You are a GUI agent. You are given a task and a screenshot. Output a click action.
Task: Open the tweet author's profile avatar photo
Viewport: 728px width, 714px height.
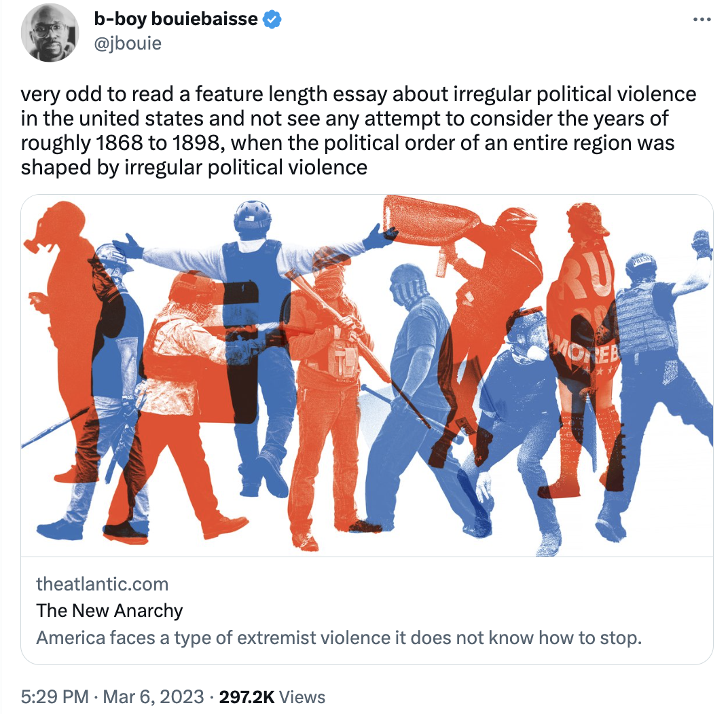[50, 33]
